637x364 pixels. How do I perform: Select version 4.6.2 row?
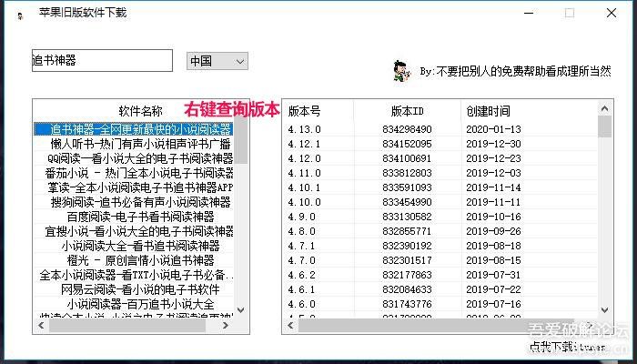440,275
